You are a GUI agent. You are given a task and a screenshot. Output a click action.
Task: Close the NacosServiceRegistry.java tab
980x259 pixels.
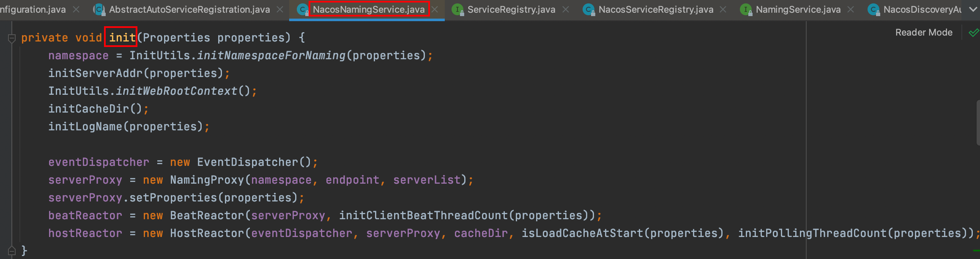723,9
